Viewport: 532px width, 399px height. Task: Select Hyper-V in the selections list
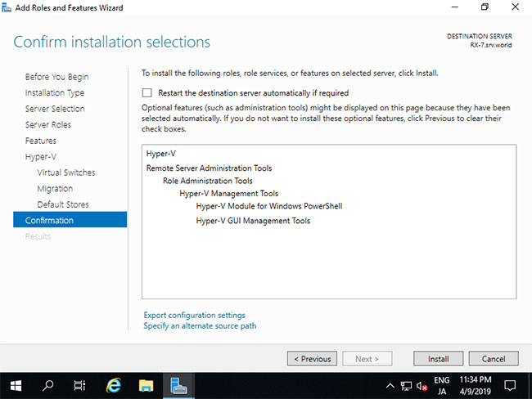160,154
